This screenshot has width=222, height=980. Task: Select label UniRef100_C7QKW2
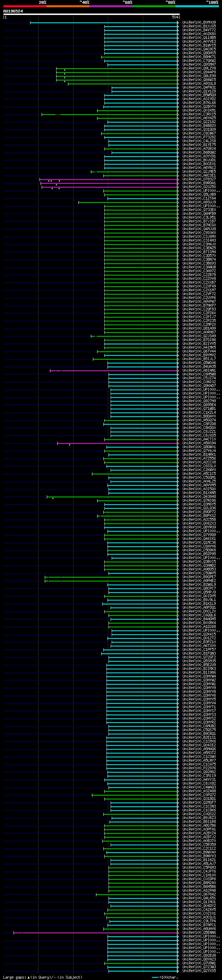[x=199, y=60]
